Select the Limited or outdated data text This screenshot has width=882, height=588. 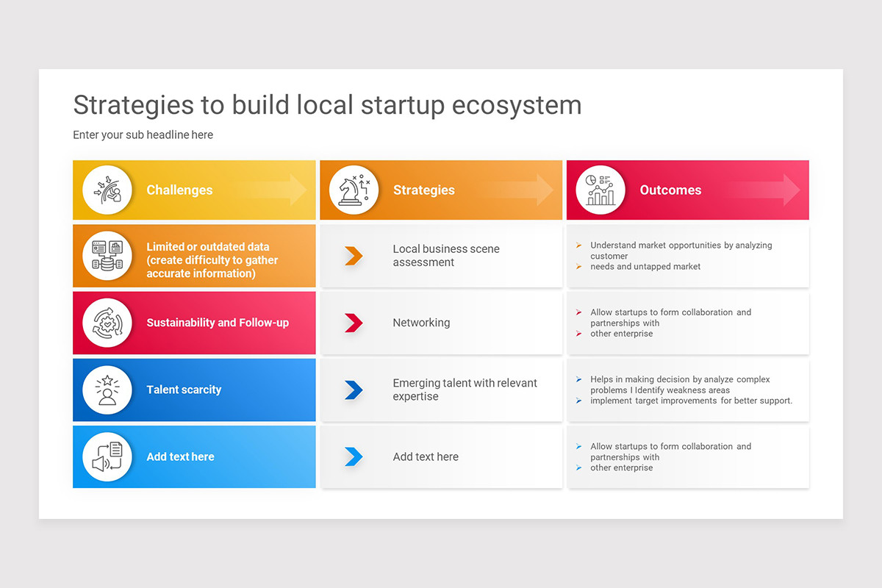point(212,260)
